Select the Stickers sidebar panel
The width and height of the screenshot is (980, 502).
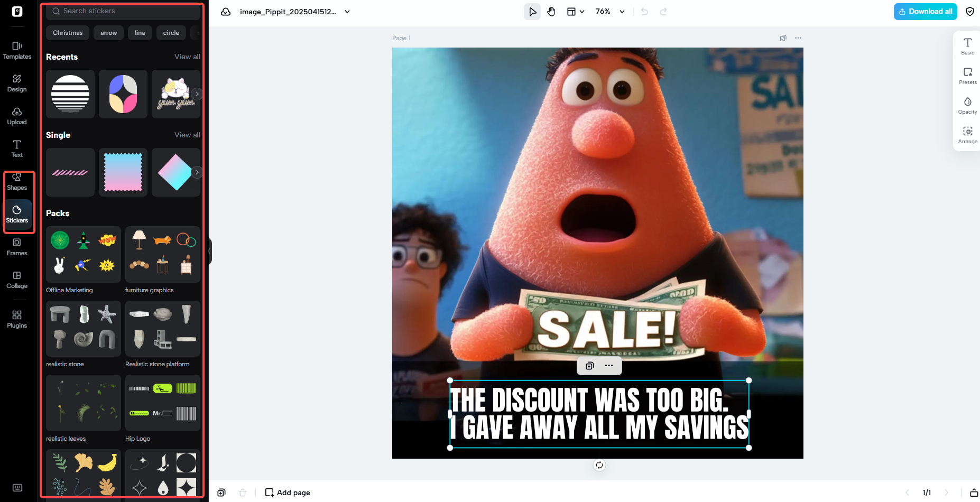[x=17, y=215]
